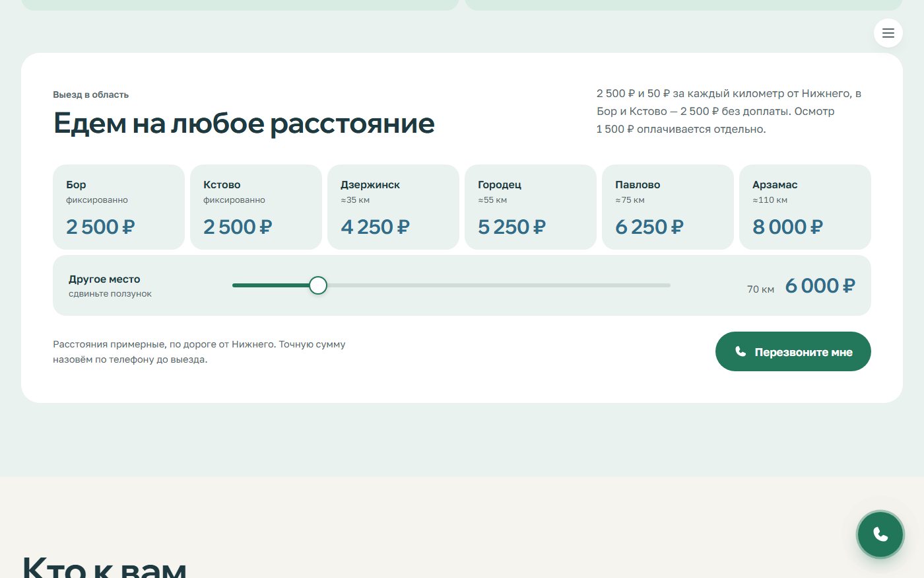Click "фиксированно" under Бор
The width and height of the screenshot is (924, 578).
pos(97,200)
